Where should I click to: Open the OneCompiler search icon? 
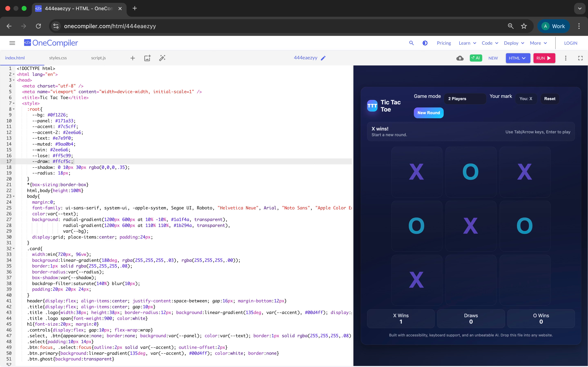411,43
